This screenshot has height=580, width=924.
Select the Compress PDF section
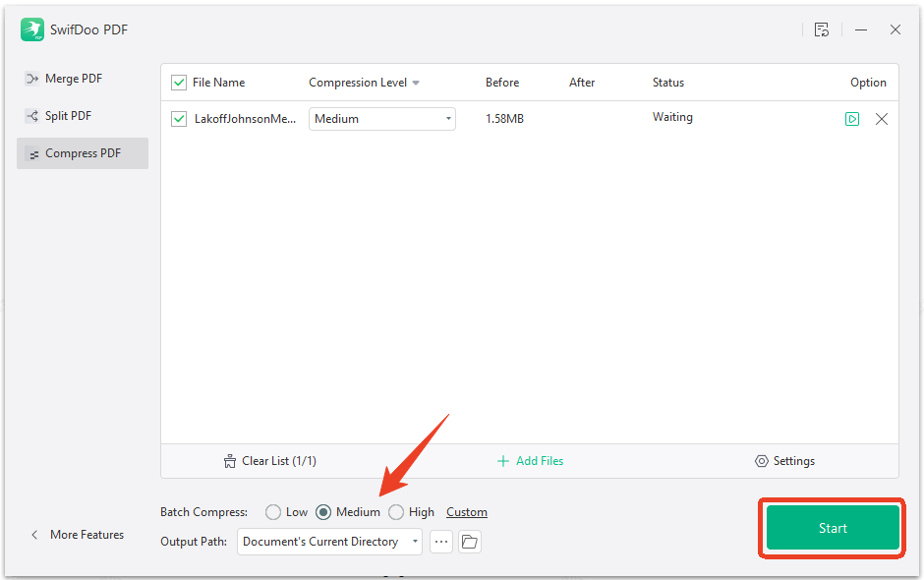[x=82, y=153]
